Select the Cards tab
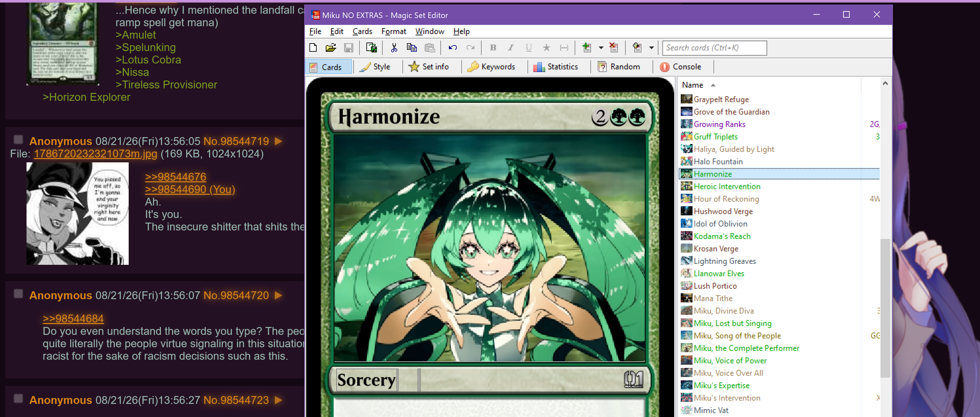Viewport: 980px width, 417px height. [x=328, y=67]
